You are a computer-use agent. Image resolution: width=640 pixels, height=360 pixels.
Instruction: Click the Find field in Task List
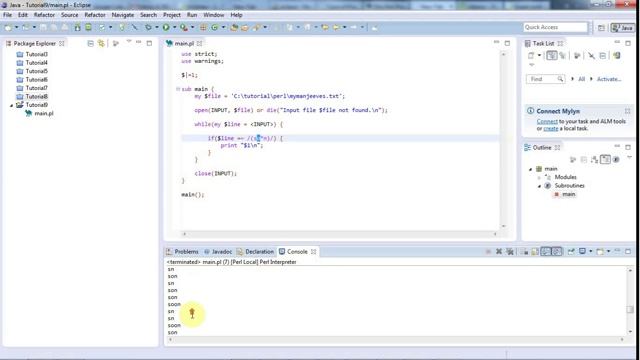[545, 79]
